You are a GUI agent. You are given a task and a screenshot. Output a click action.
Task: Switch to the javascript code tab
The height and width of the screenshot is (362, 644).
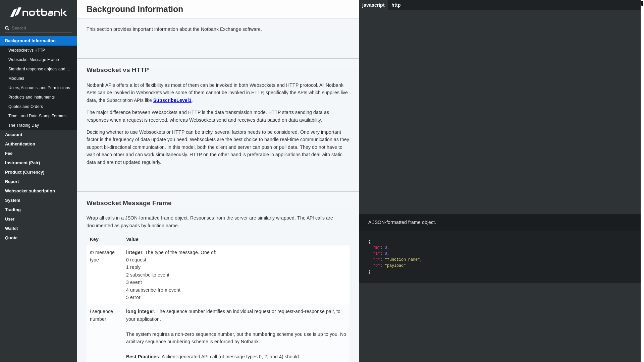tap(373, 5)
